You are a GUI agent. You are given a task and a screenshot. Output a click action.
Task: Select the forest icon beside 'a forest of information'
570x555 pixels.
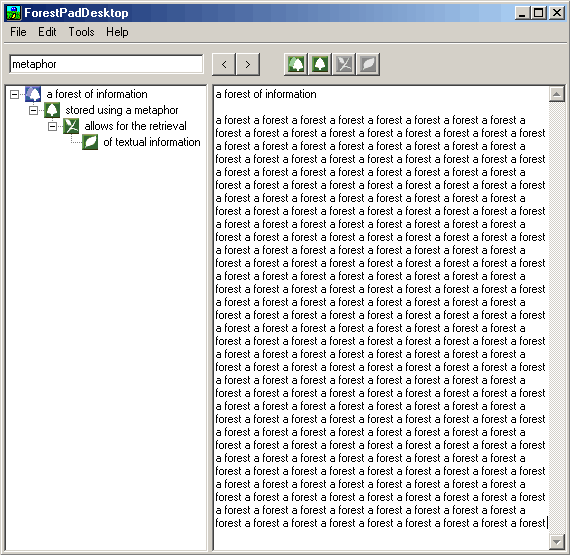coord(33,94)
